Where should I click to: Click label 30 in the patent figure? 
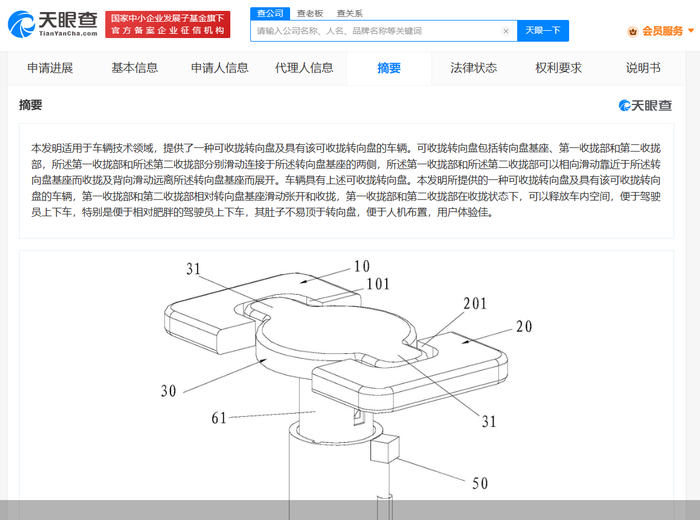point(169,391)
